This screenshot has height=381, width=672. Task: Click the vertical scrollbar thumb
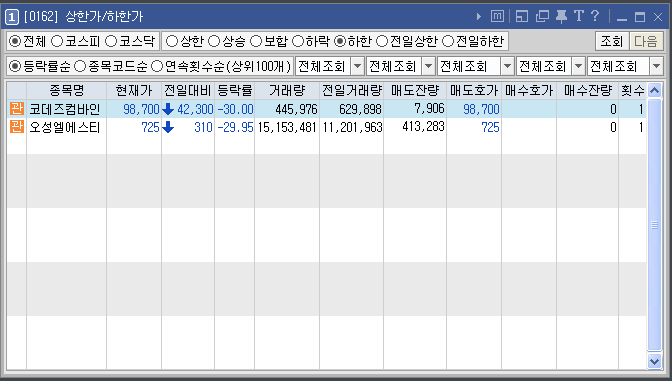click(x=654, y=225)
